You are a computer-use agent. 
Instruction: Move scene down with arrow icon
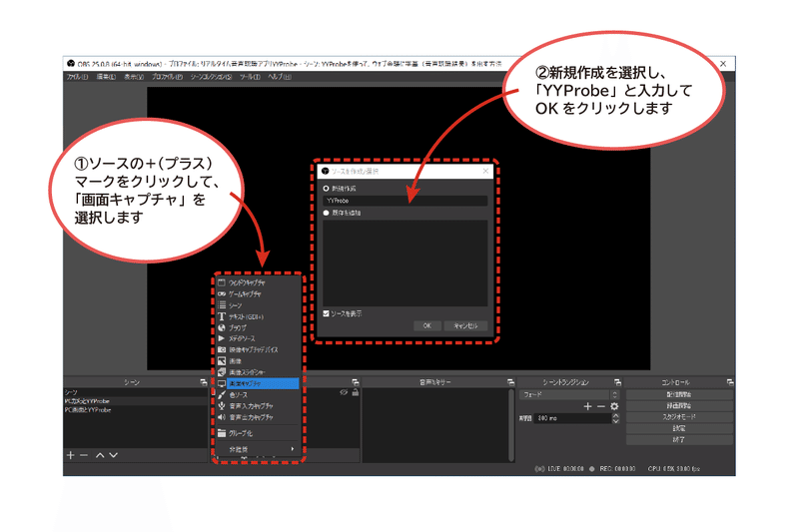coord(114,455)
